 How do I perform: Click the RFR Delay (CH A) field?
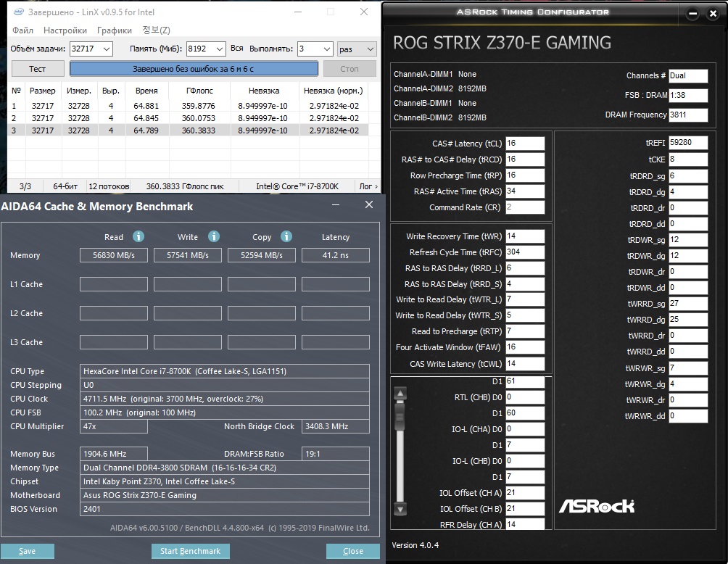coord(525,525)
